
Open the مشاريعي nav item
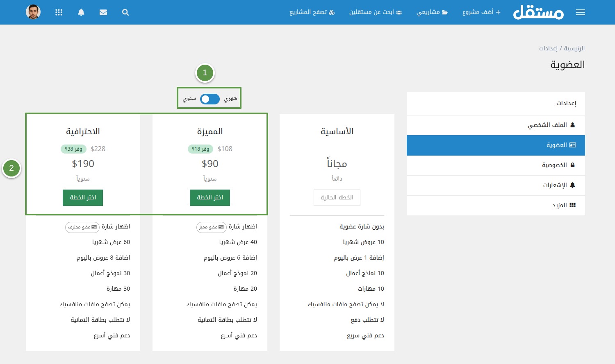[x=432, y=12]
